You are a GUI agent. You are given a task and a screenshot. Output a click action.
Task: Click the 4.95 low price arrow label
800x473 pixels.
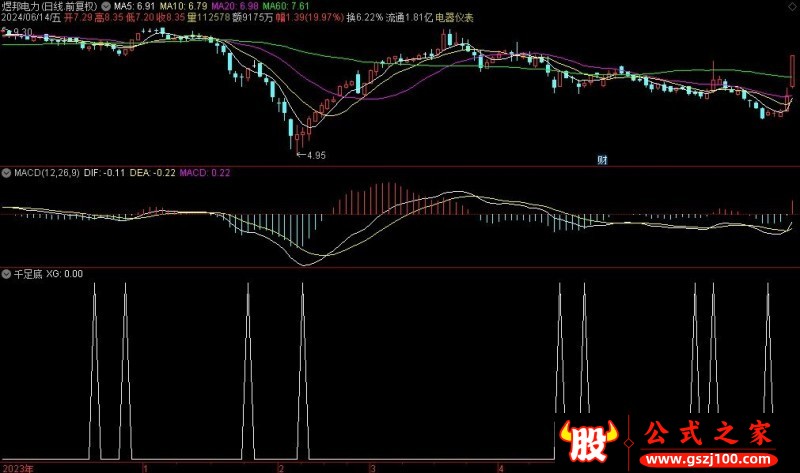pyautogui.click(x=313, y=155)
